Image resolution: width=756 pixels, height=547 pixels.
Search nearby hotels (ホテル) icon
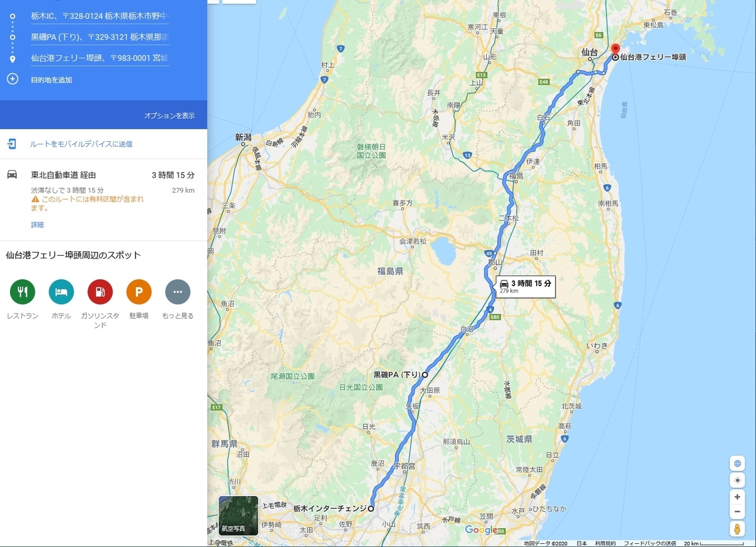(x=61, y=292)
